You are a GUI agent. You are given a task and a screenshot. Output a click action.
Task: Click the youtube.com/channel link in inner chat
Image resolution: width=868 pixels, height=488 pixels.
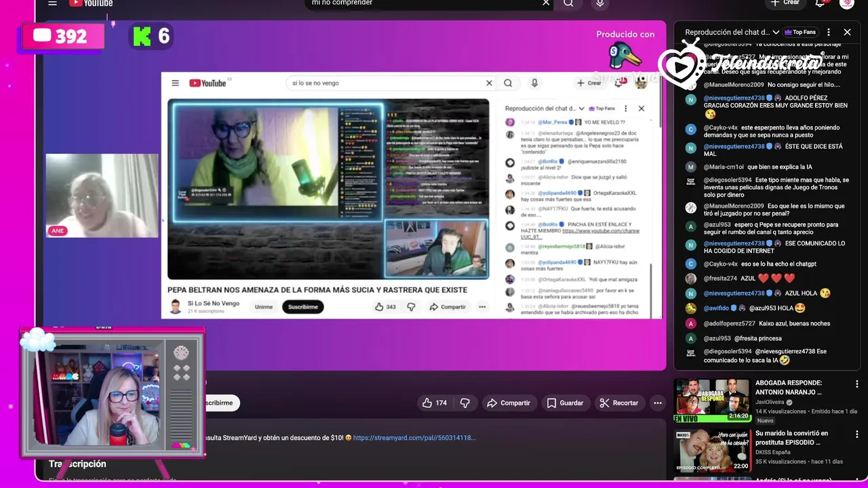tap(580, 235)
